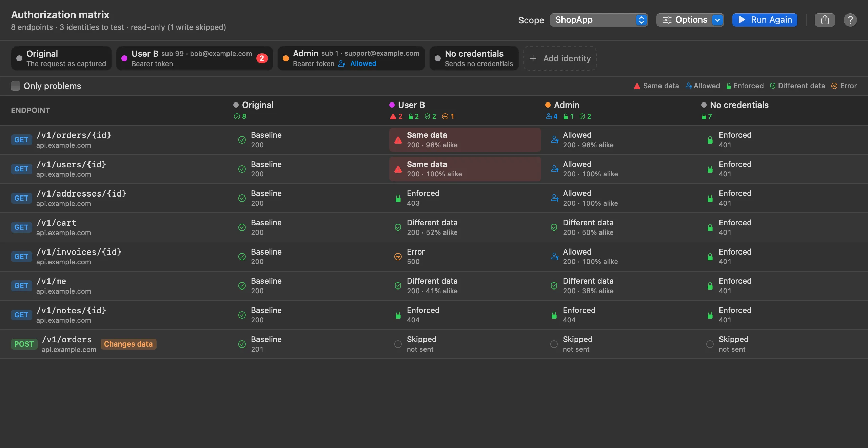The width and height of the screenshot is (868, 448).
Task: Click the ENDPOINT column header
Action: pyautogui.click(x=31, y=110)
